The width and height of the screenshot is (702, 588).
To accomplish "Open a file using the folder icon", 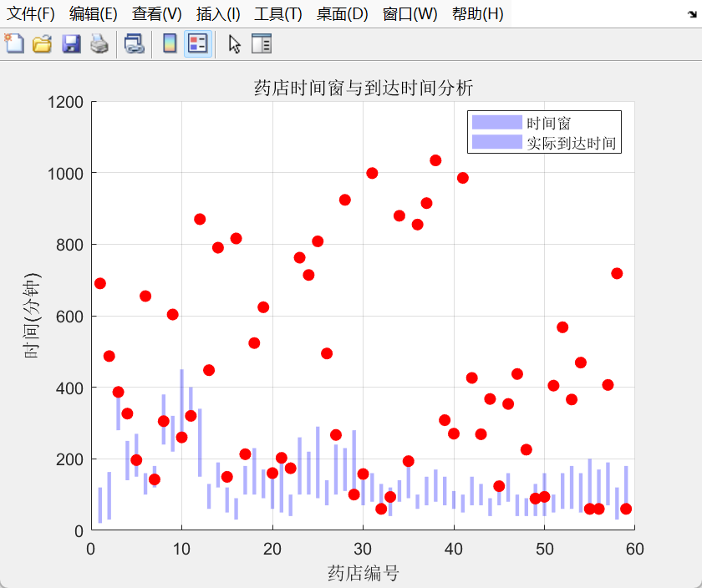I will point(42,44).
